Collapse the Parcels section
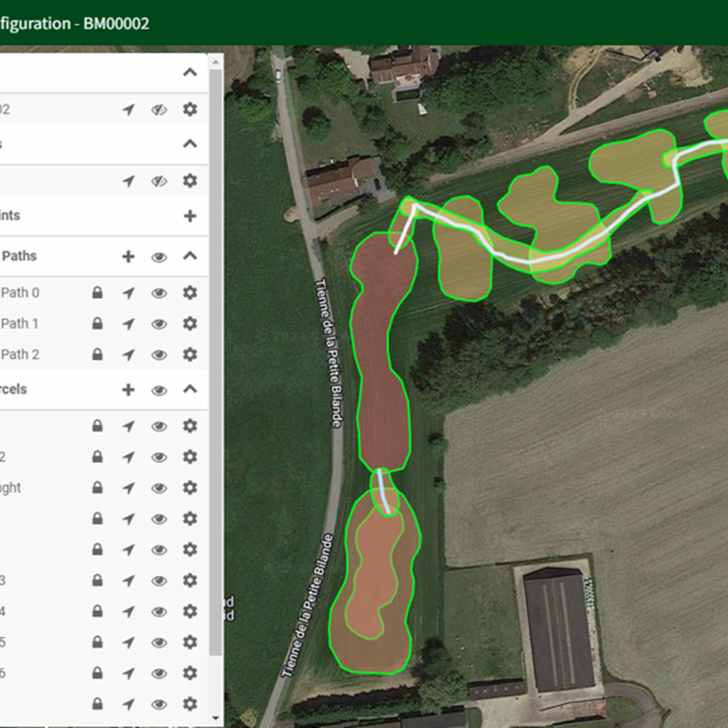This screenshot has width=728, height=728. [x=190, y=389]
